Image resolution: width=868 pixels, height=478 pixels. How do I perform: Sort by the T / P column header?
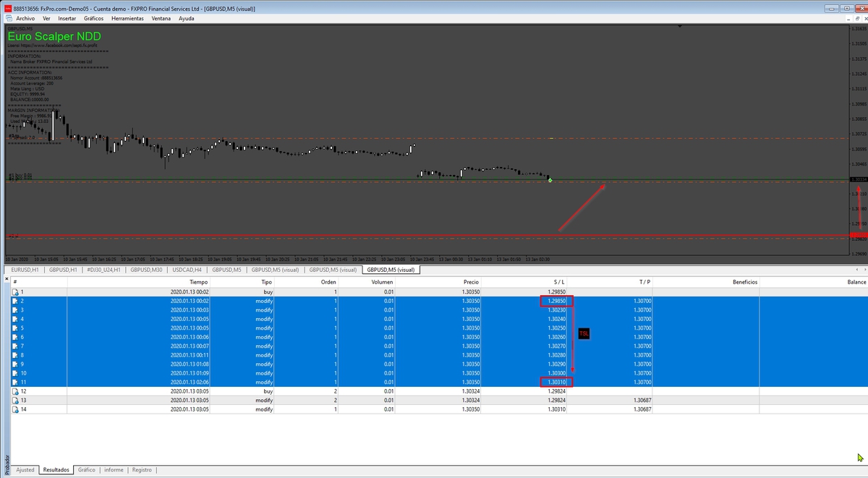click(610, 282)
